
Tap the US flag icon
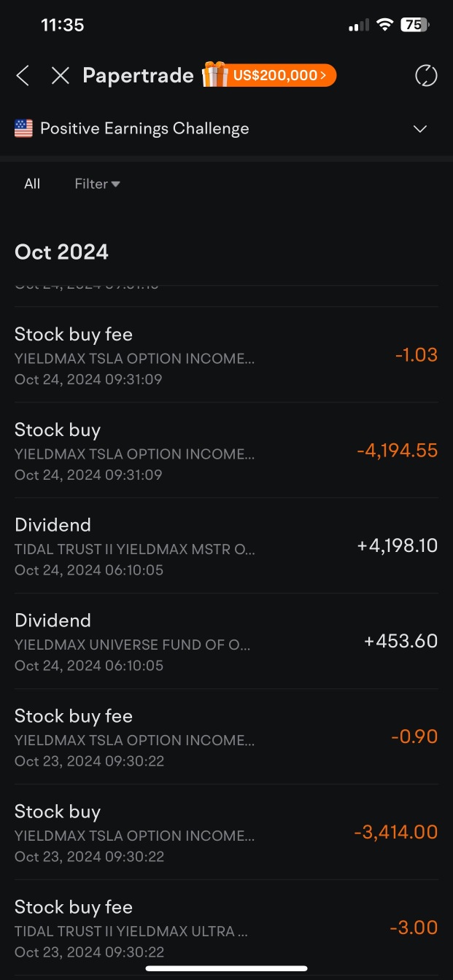pos(23,128)
